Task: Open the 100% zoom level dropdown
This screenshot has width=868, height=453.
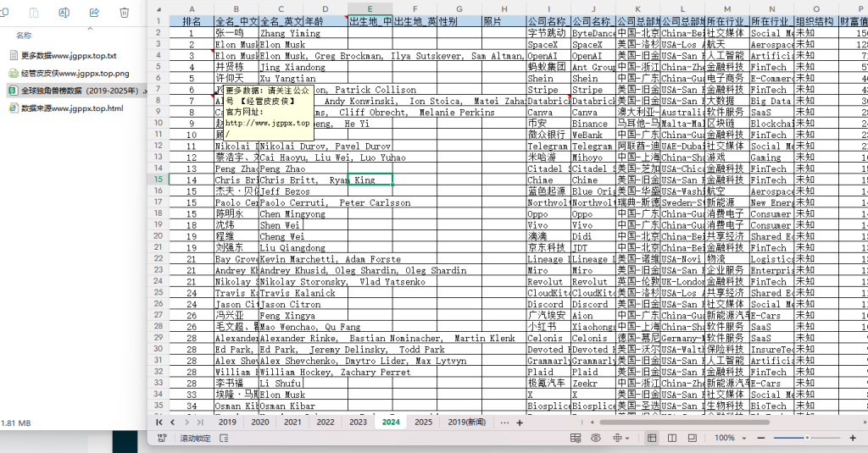Action: (730, 438)
